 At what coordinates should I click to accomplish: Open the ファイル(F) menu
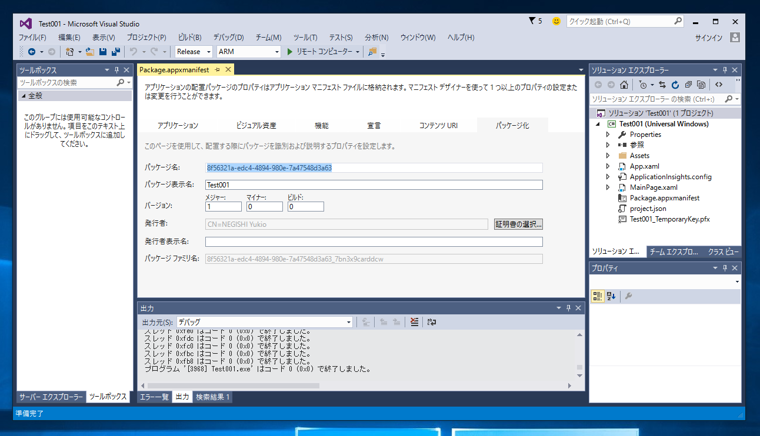coord(32,37)
